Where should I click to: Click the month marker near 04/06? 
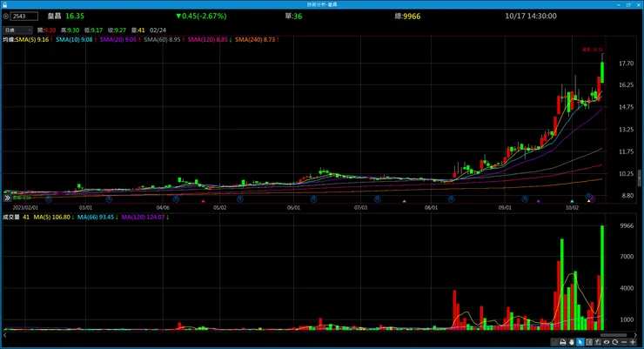tap(176, 199)
